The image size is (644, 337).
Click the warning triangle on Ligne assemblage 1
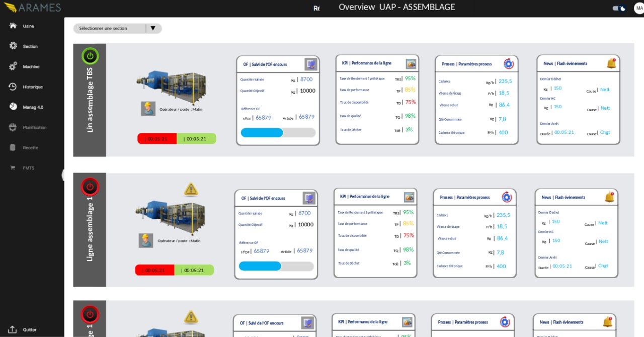[x=191, y=190]
